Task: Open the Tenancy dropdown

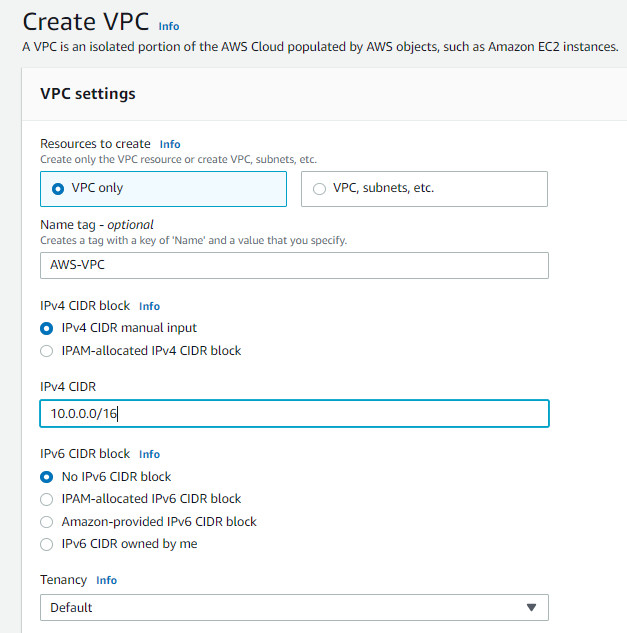Action: click(x=294, y=607)
